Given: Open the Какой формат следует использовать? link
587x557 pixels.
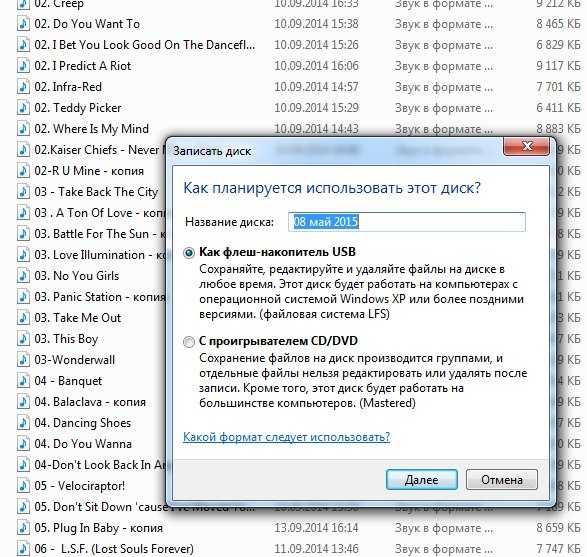Looking at the screenshot, I should (286, 437).
